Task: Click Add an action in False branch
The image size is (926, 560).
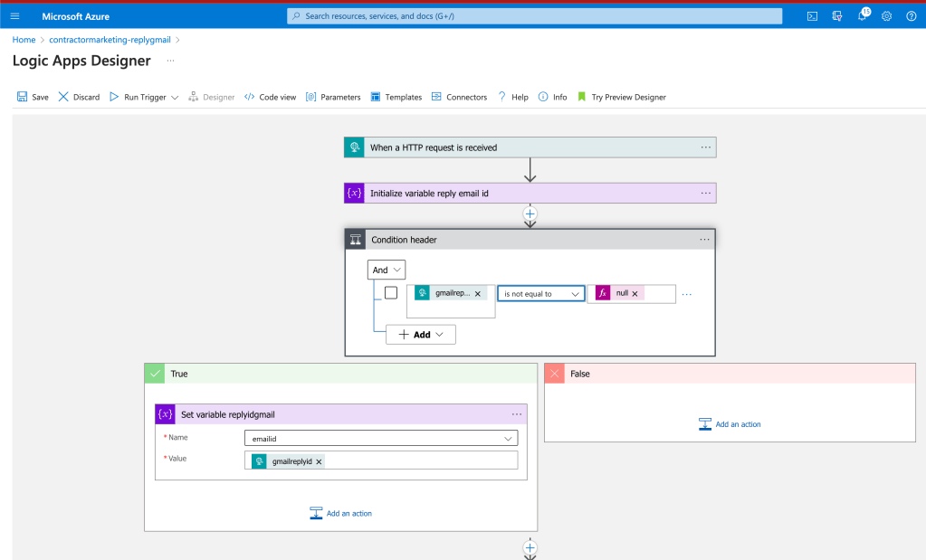Action: tap(730, 424)
